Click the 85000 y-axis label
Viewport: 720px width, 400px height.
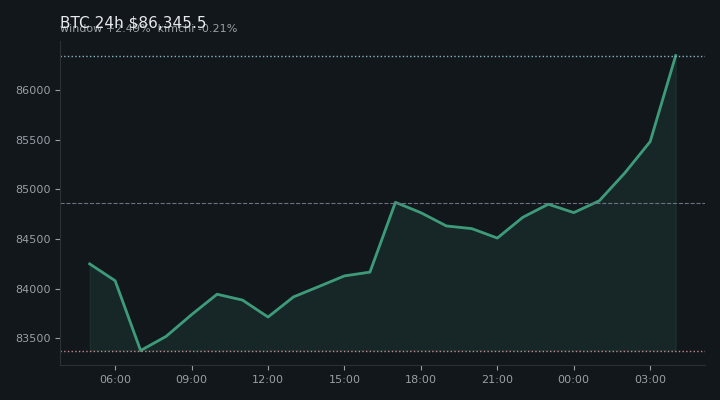point(33,190)
